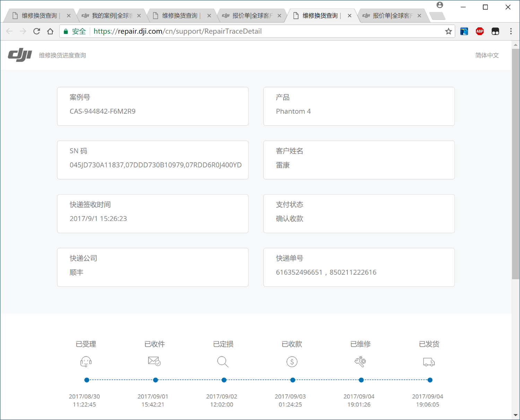
Task: Click the 维修换货进度查询 header link
Action: click(62, 55)
